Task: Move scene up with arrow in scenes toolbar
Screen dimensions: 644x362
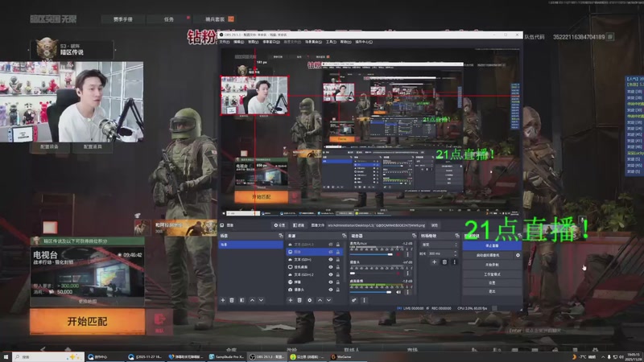Action: (x=252, y=300)
